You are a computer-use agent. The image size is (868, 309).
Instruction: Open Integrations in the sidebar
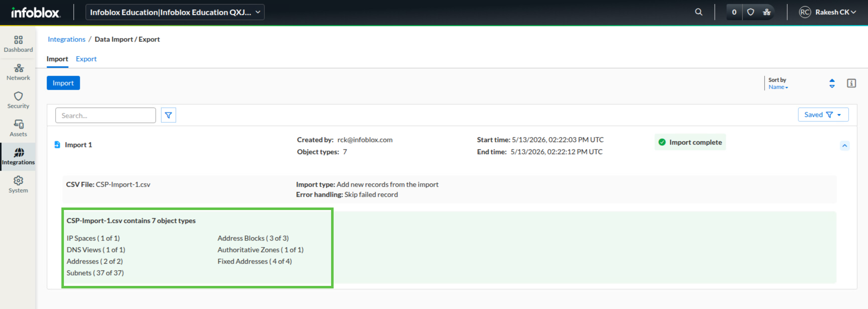[18, 157]
